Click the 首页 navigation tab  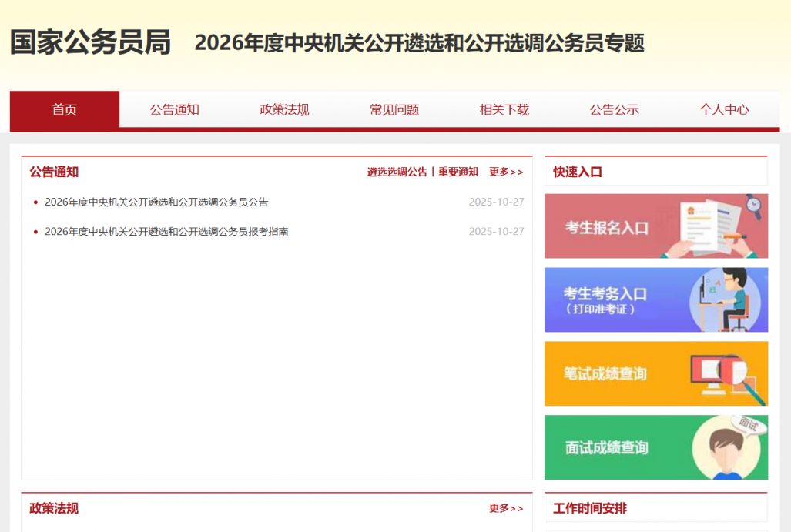pyautogui.click(x=65, y=109)
